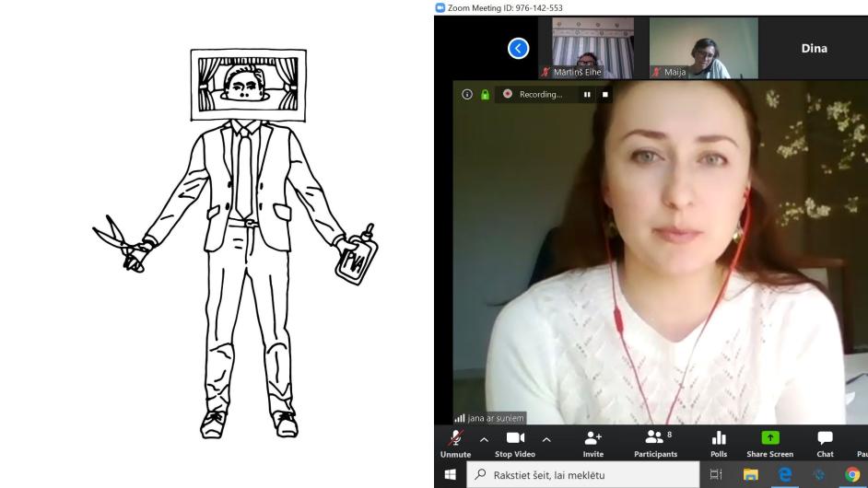This screenshot has height=488, width=868.
Task: Select Mārtiņš Eihe's video thumbnail
Action: (591, 48)
